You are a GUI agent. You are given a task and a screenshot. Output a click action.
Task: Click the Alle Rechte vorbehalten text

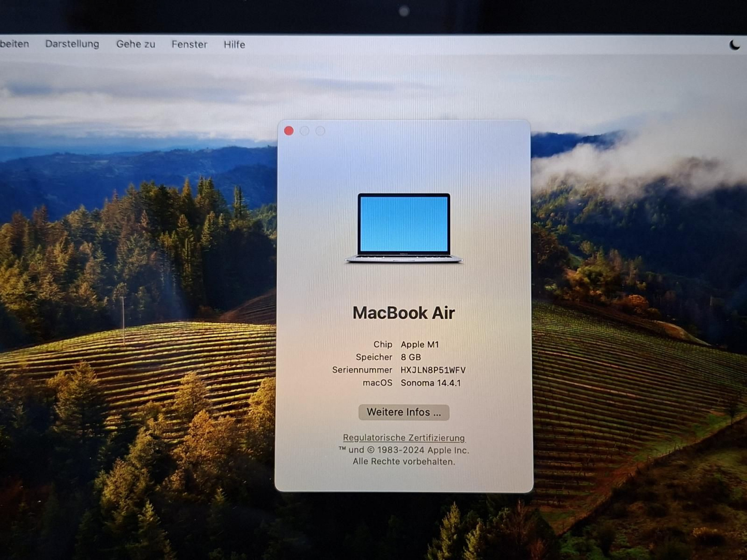point(404,461)
